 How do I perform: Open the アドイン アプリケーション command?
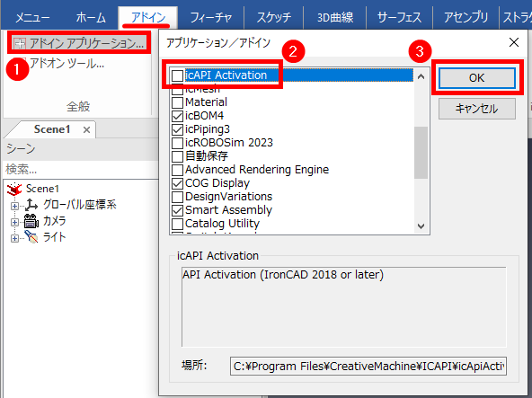(x=78, y=43)
